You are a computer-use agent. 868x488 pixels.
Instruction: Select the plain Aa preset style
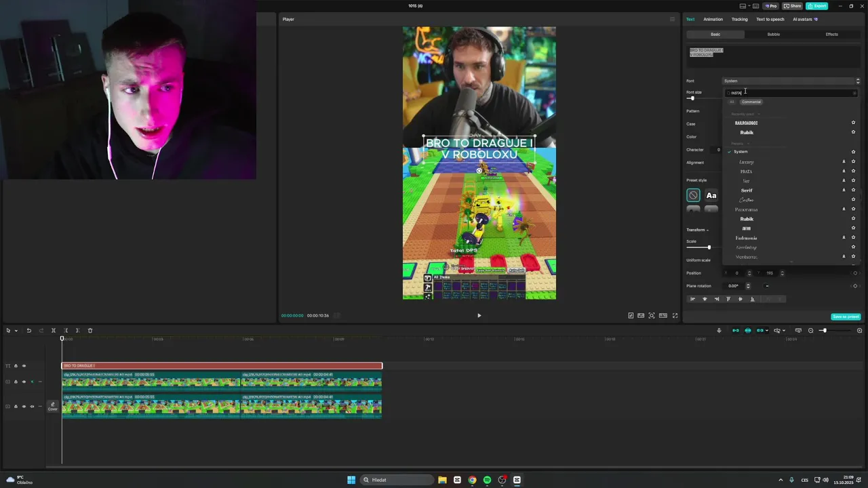click(x=711, y=195)
